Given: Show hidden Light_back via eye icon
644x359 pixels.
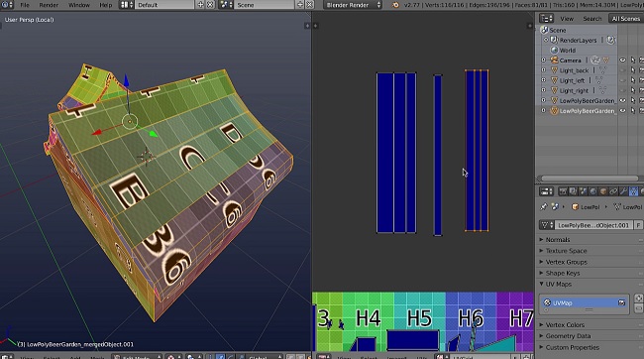Looking at the screenshot, I should click(622, 70).
